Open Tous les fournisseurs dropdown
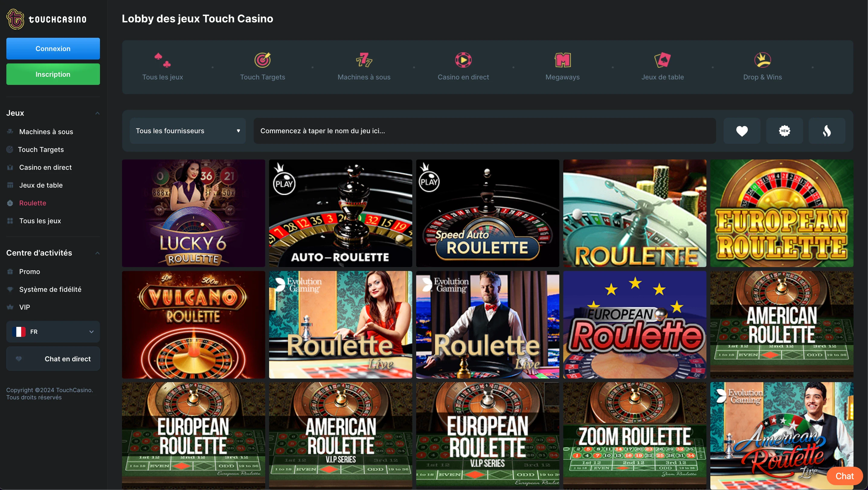 point(188,131)
